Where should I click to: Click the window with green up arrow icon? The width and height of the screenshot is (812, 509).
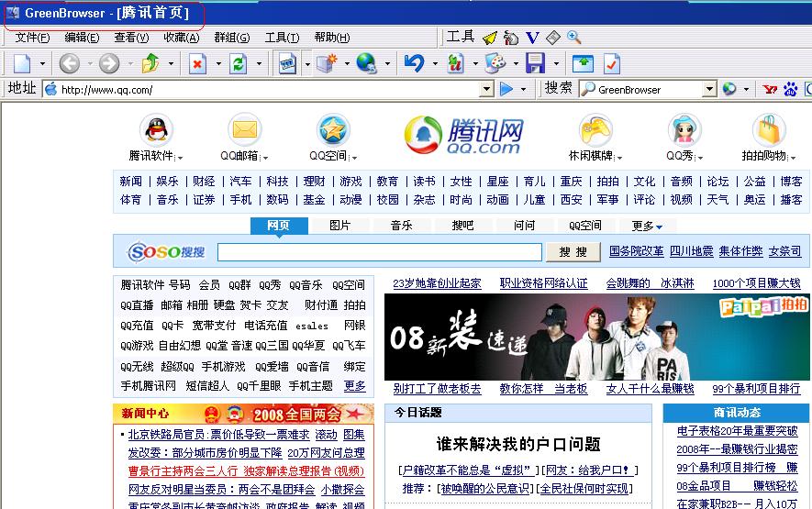[584, 63]
